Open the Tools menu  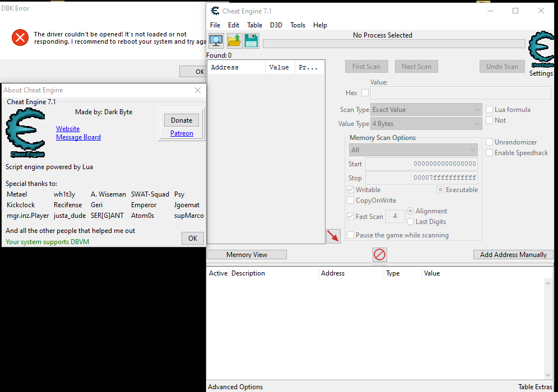(x=297, y=25)
